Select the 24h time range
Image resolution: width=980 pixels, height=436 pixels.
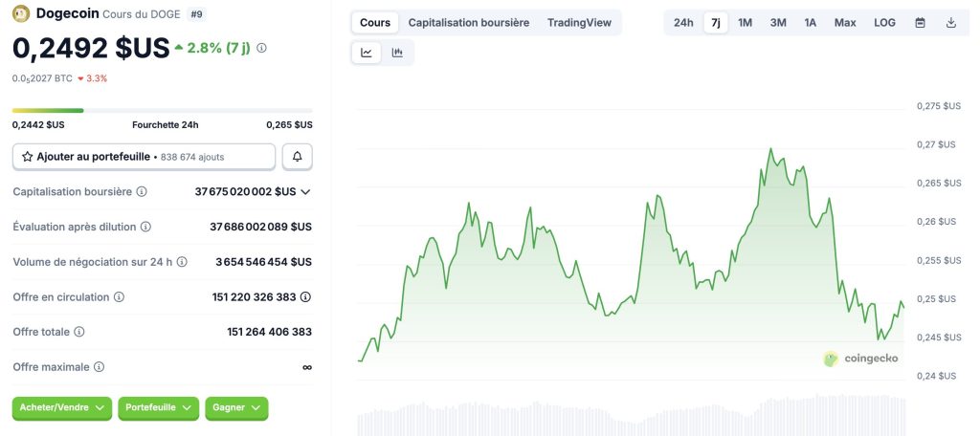683,22
